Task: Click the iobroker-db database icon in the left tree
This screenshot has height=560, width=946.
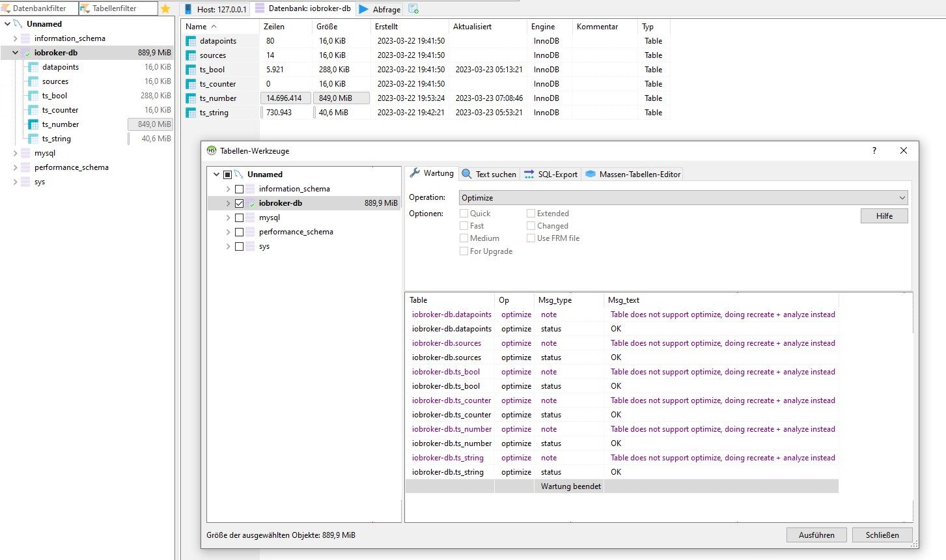Action: coord(26,53)
